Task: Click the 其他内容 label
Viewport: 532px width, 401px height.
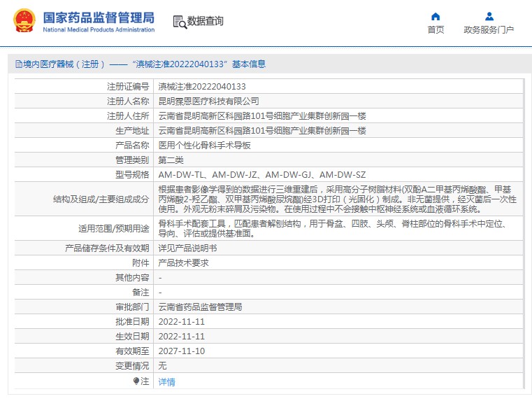Action: [132, 278]
